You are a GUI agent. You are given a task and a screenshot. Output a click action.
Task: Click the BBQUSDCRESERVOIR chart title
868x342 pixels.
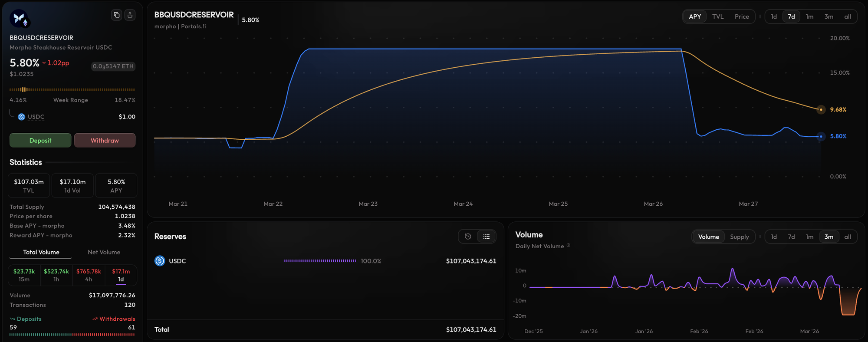(194, 15)
